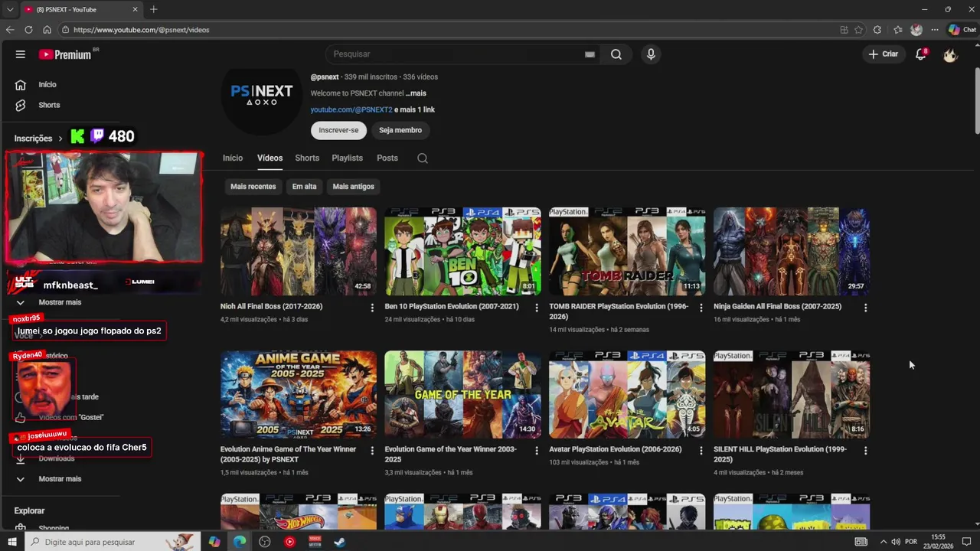Viewport: 980px width, 551px height.
Task: Filter videos by Mais recentes chip
Action: pyautogui.click(x=253, y=187)
